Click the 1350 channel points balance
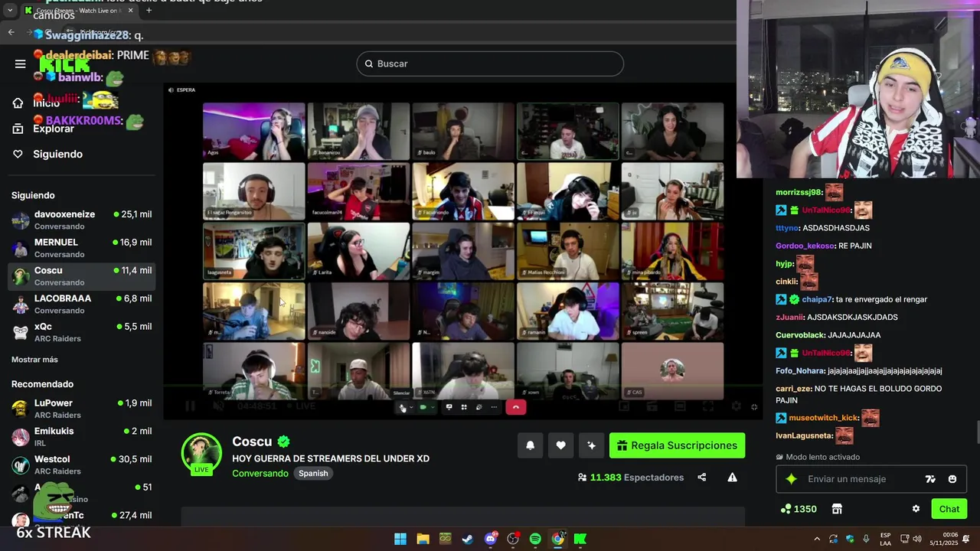 [799, 509]
